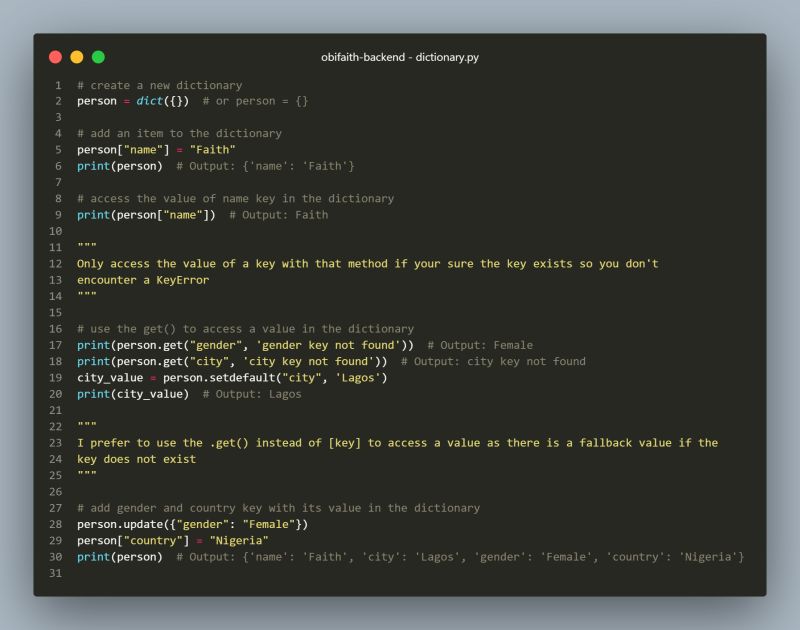Click the string "Female" on line 28
Viewport: 800px width, 630px height.
(268, 524)
